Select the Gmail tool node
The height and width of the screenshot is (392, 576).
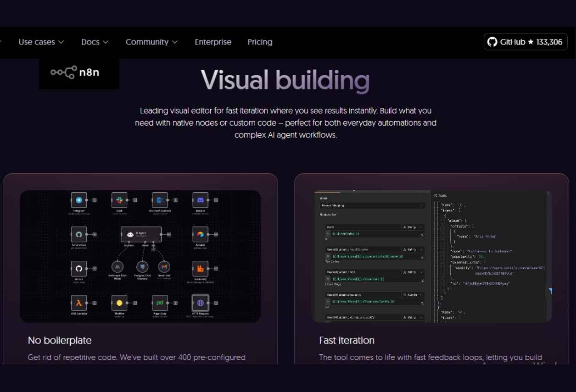coord(164,267)
